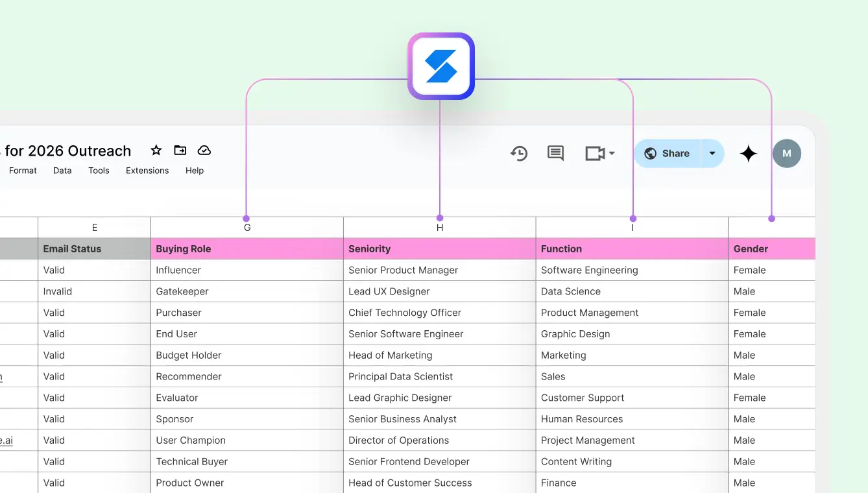Open the Gemini AI assistant sparkle
Viewport: 868px width, 493px height.
click(x=748, y=153)
